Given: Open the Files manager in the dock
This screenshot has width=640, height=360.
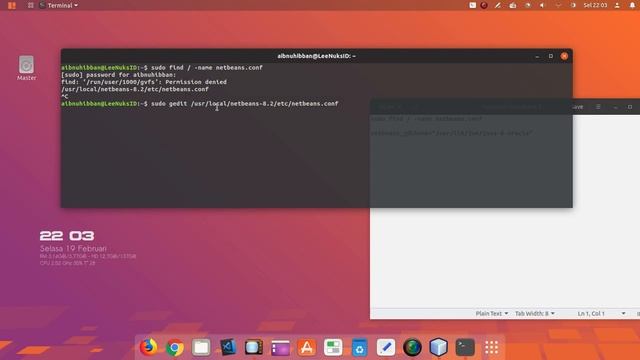Looking at the screenshot, I should coord(201,347).
